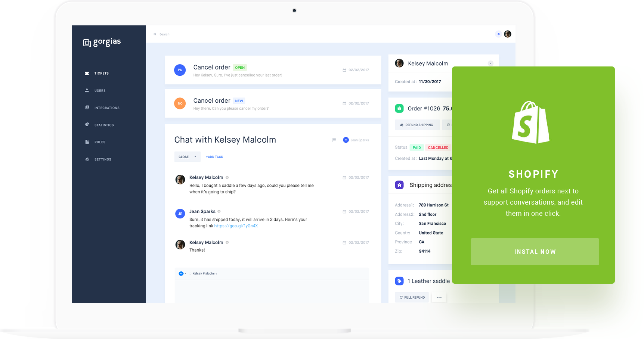The image size is (644, 339).
Task: Go to Users in the sidebar
Action: click(x=95, y=90)
